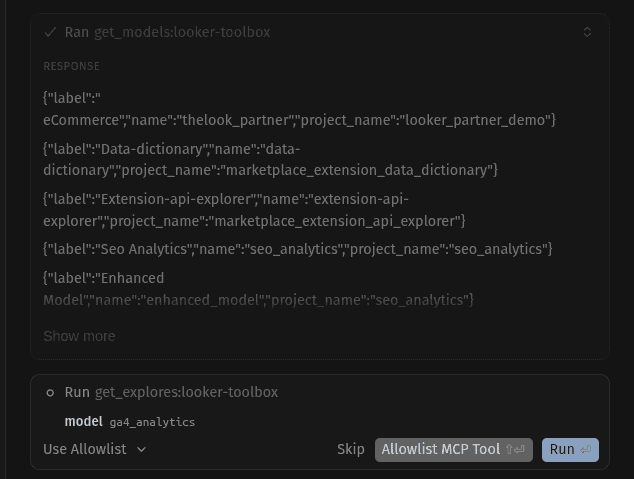Select the 'Ran get_models:looker-toolbox' header text
Viewport: 634px width, 479px height.
coord(167,32)
